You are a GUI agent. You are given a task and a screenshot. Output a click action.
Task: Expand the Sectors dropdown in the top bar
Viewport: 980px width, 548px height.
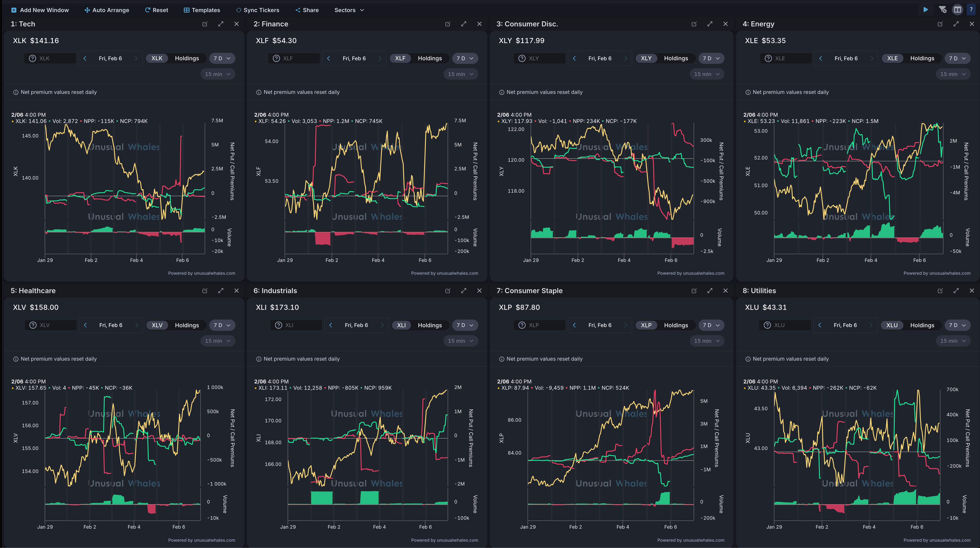[349, 10]
